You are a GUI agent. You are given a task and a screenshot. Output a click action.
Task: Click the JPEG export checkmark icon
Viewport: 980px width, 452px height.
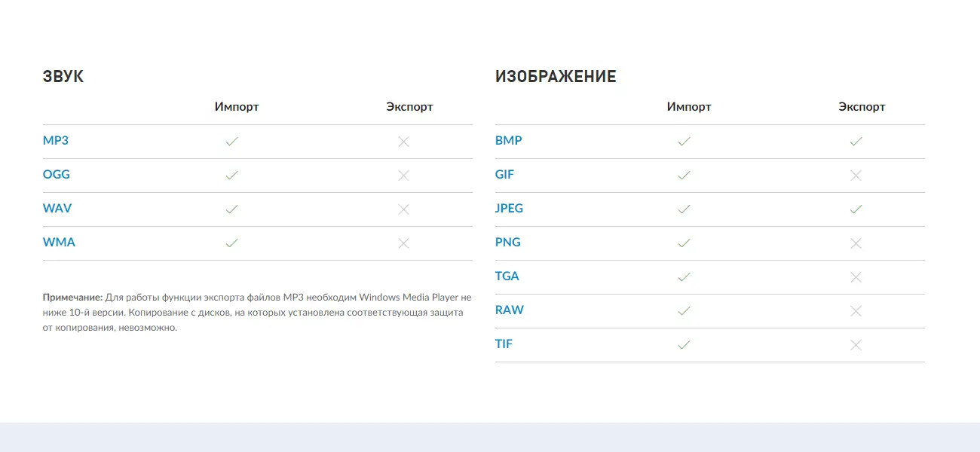point(856,209)
